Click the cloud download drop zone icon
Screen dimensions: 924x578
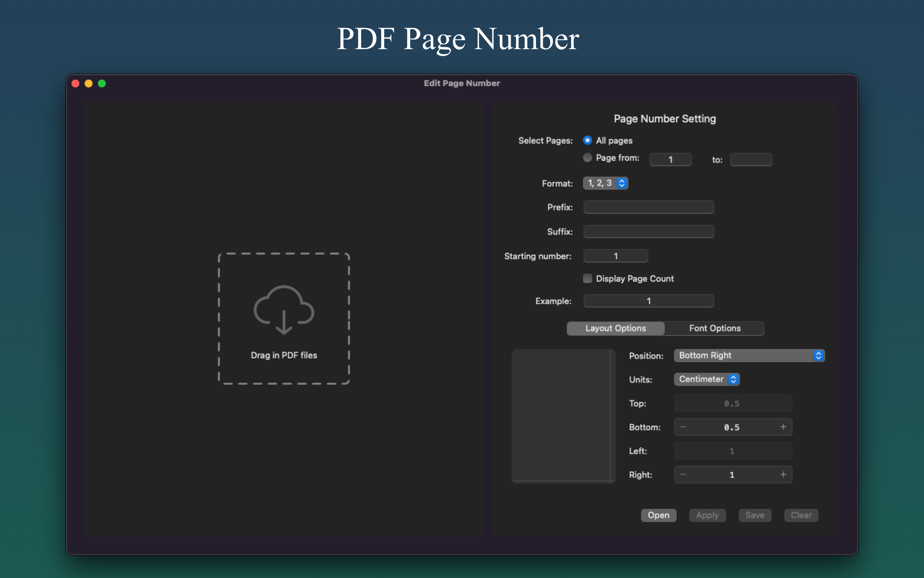click(284, 310)
